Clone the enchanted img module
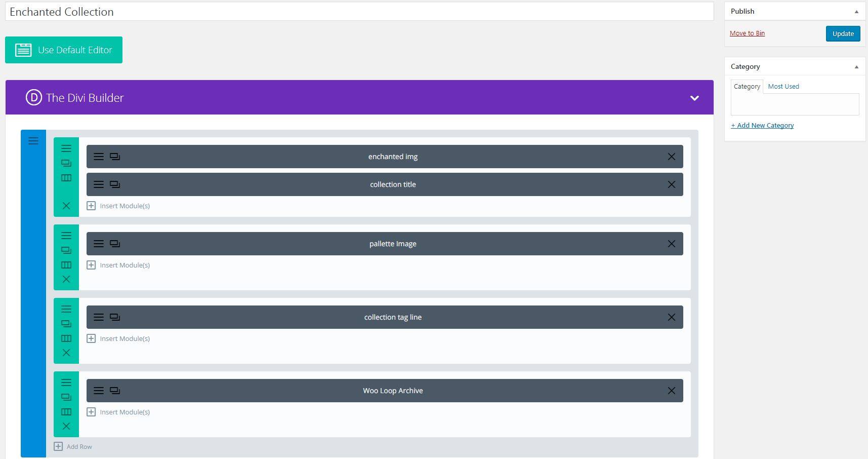 [x=115, y=157]
